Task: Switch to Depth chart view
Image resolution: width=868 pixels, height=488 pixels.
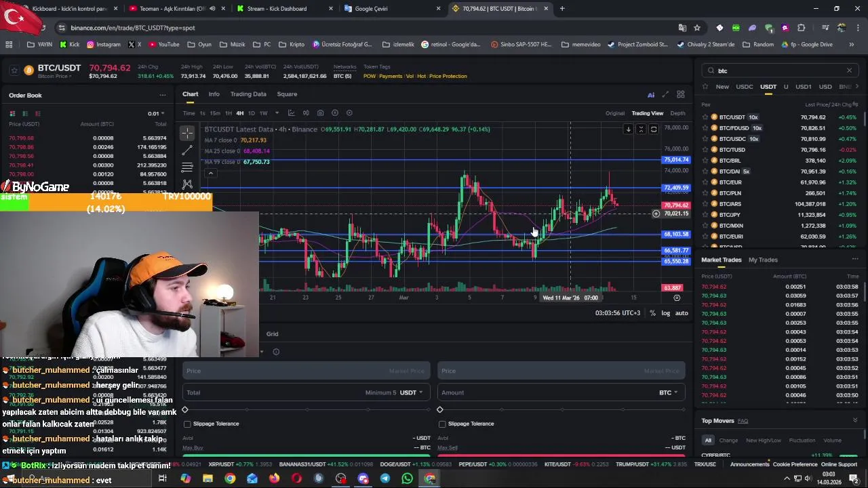Action: point(677,113)
